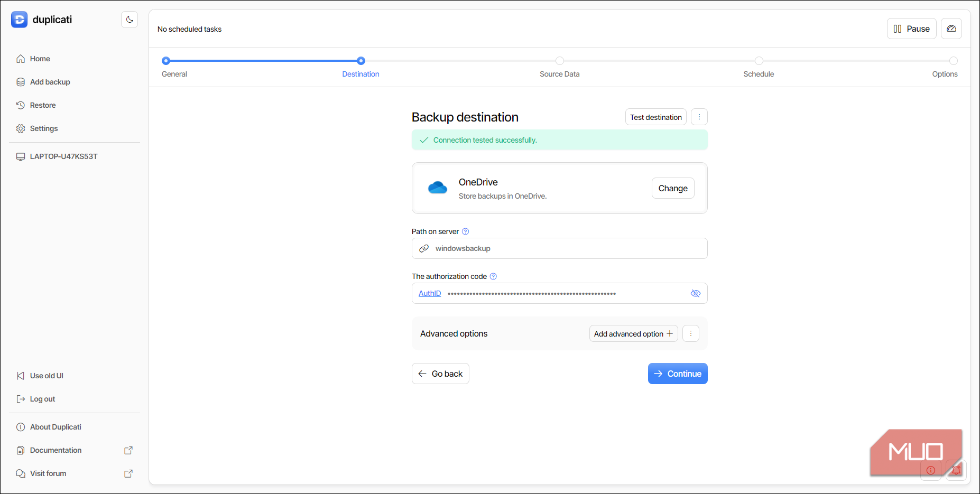The width and height of the screenshot is (980, 494).
Task: Click the OneDrive cloud icon
Action: pos(438,188)
